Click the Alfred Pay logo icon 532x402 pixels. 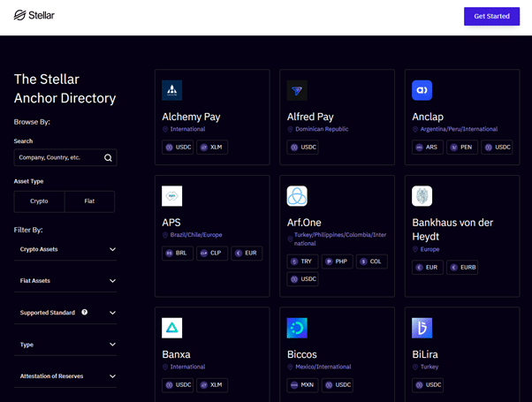pyautogui.click(x=297, y=90)
